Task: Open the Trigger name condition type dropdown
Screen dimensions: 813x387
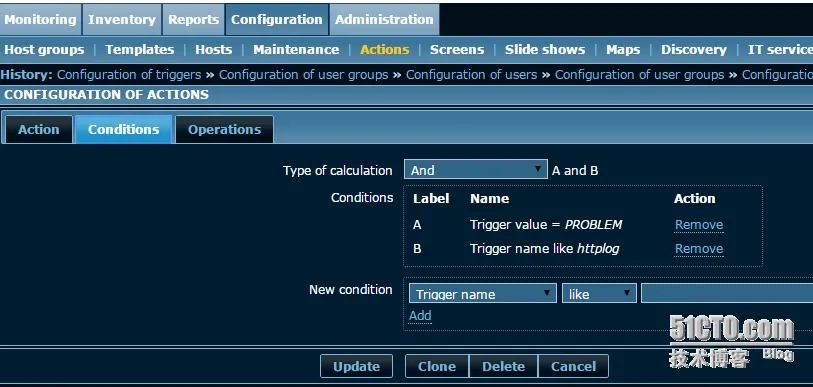Action: 482,294
